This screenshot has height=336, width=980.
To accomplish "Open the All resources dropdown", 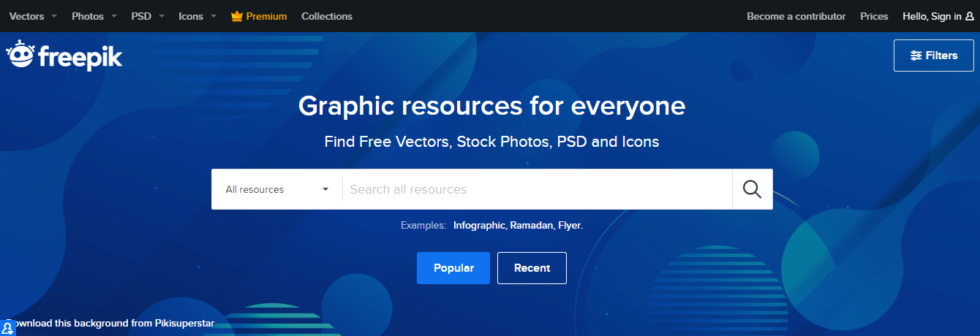I will click(277, 189).
